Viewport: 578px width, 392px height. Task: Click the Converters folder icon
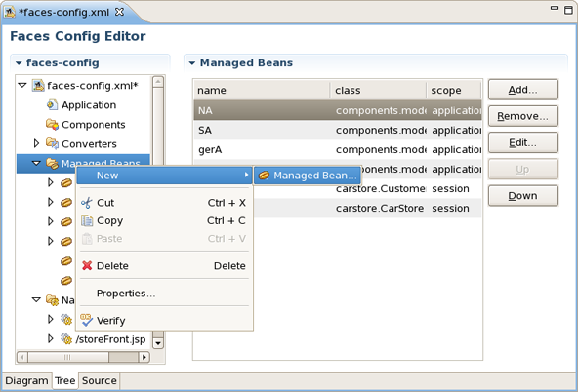coord(52,143)
